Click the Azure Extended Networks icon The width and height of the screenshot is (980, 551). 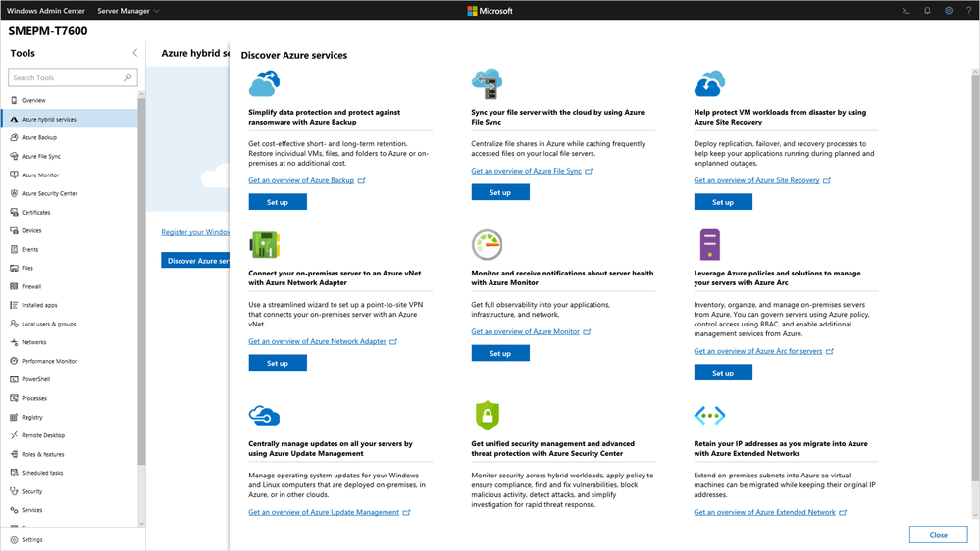(x=709, y=415)
